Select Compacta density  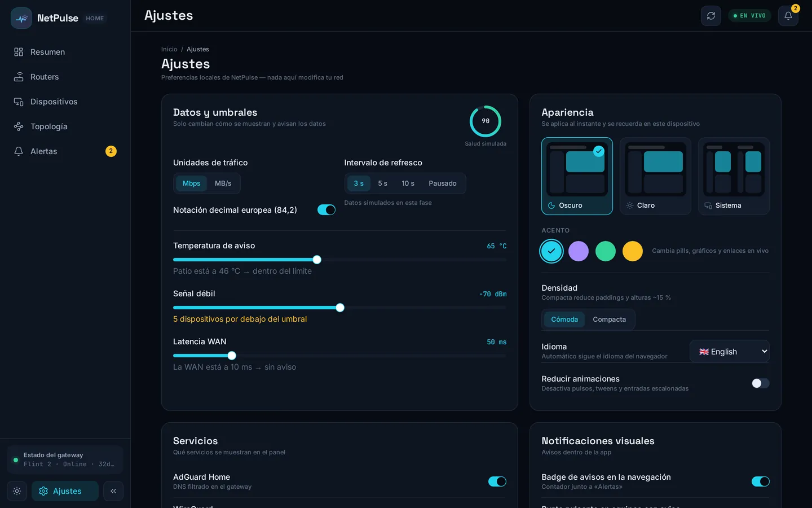(609, 319)
